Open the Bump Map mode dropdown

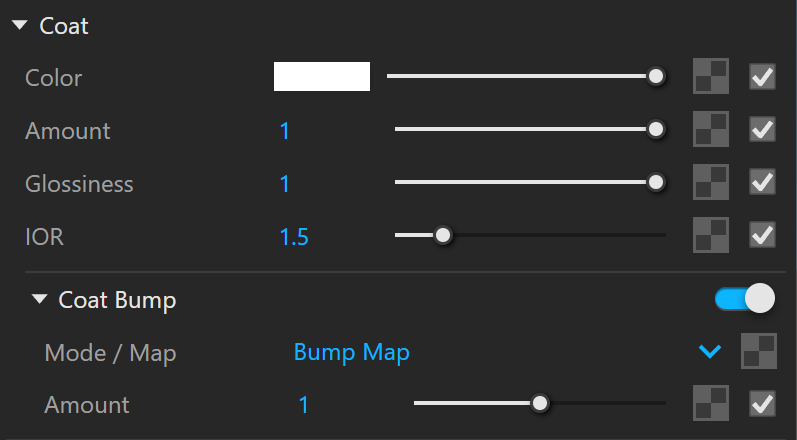coord(710,351)
